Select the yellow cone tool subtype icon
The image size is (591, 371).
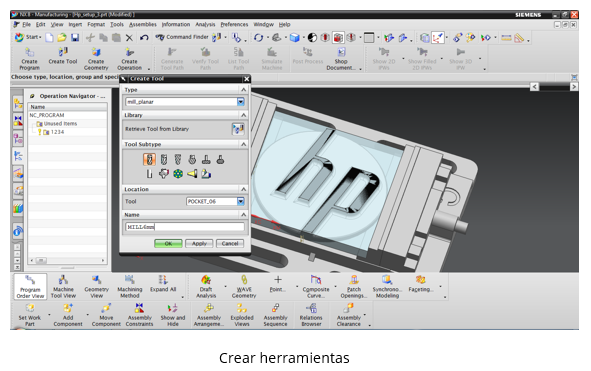(x=192, y=174)
